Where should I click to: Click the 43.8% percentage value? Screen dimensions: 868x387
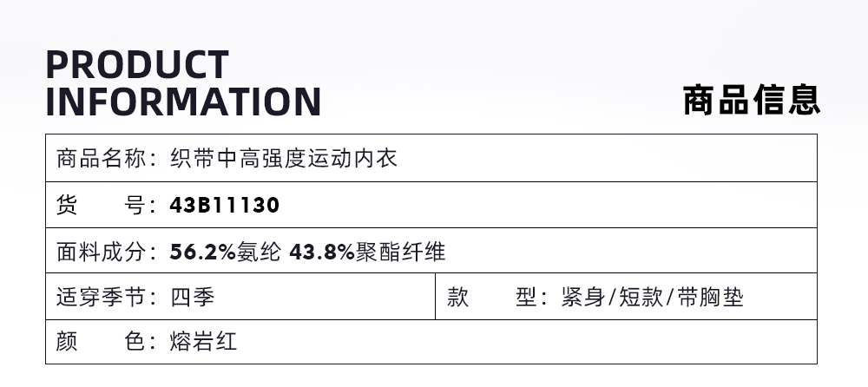(x=322, y=253)
